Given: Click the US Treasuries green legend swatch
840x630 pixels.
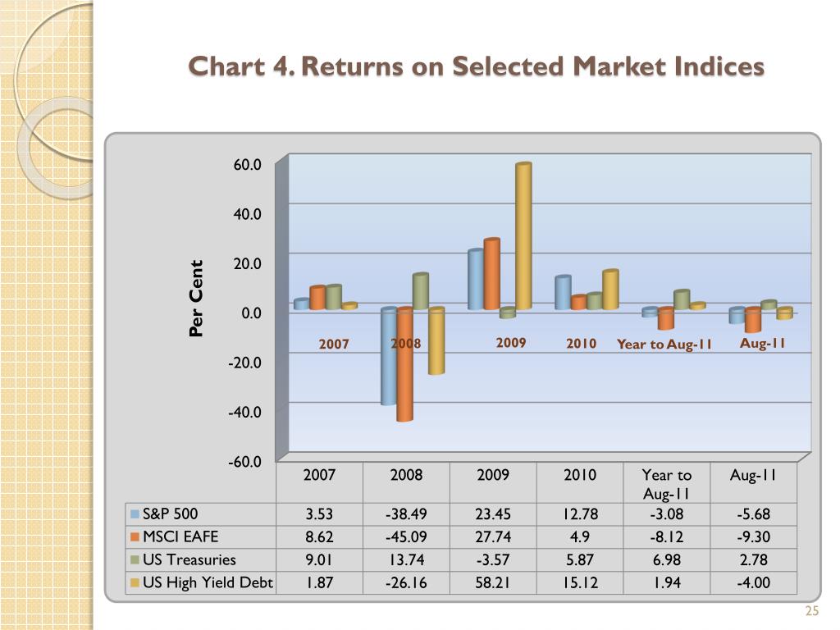Looking at the screenshot, I should pos(135,559).
